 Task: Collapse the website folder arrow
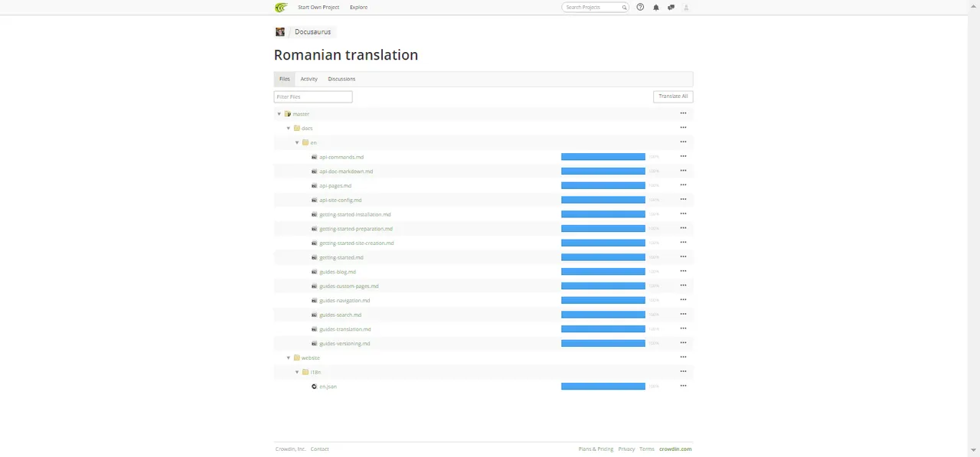point(289,357)
